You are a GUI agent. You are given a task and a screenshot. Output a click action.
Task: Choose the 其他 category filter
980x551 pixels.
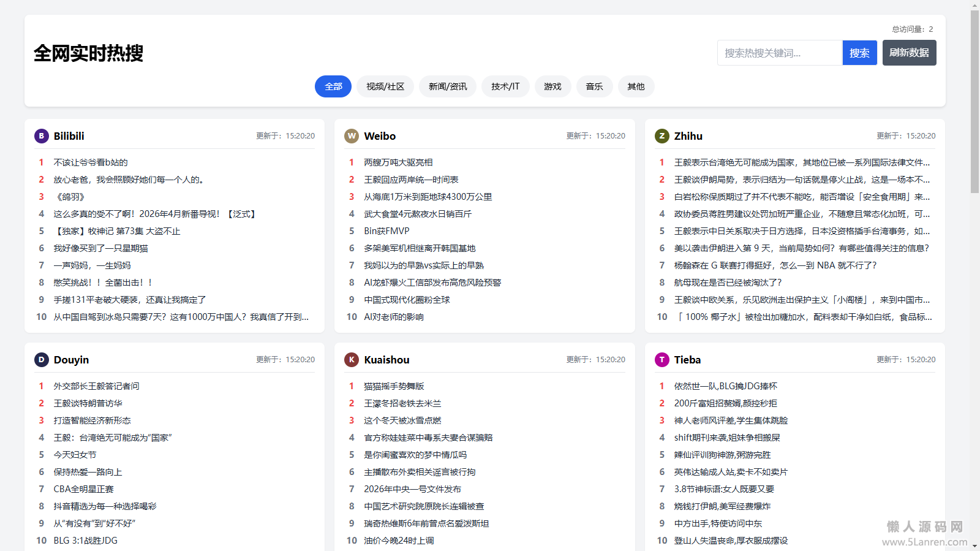coord(636,86)
